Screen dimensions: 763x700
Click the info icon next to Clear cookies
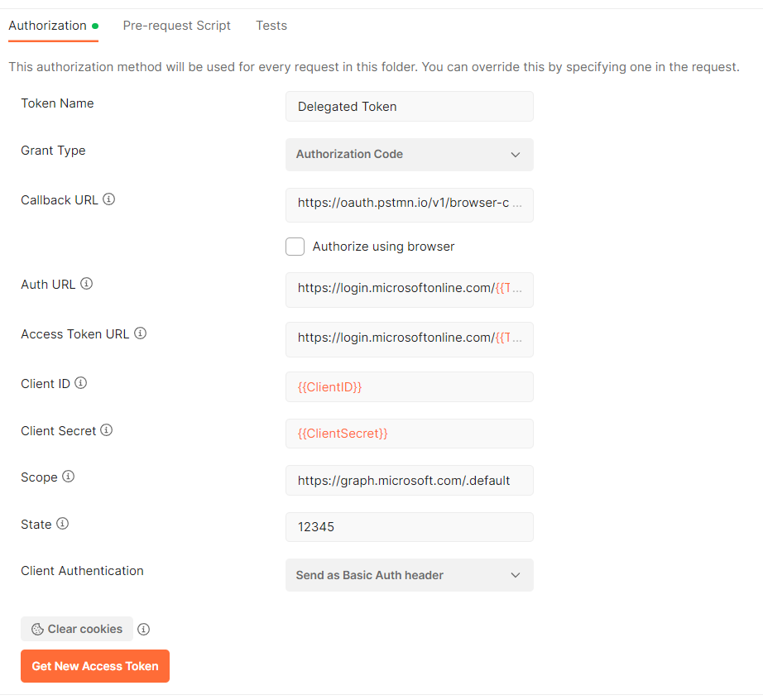coord(143,629)
